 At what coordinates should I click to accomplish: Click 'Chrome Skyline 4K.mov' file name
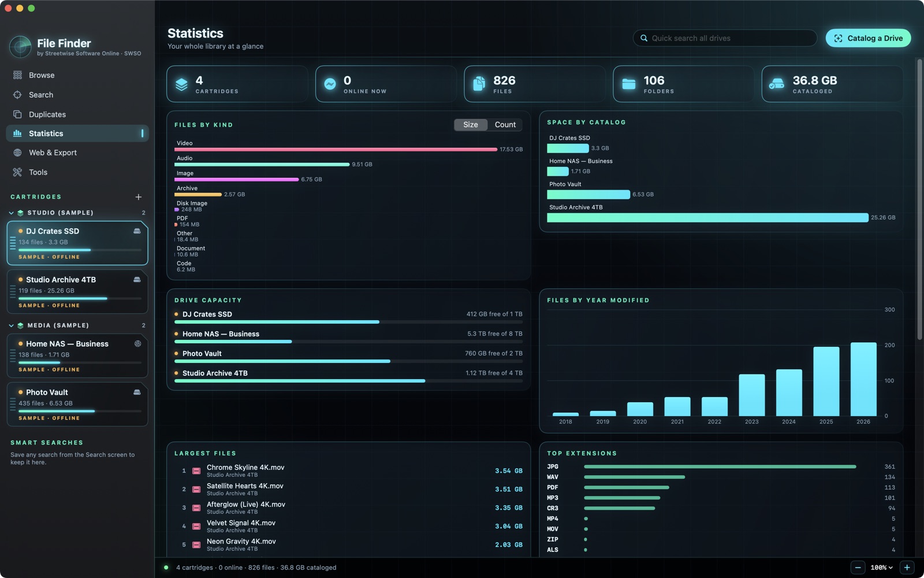(x=245, y=467)
